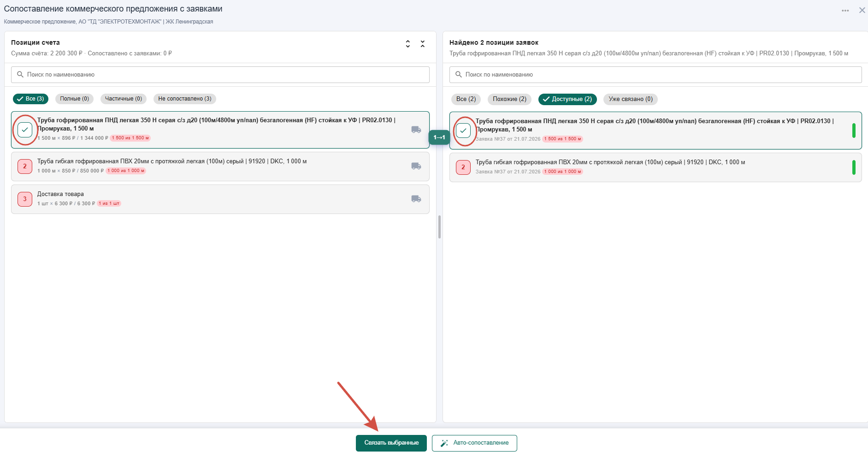The image size is (868, 458).
Task: Click the truck icon on DKC invoice row
Action: pyautogui.click(x=416, y=166)
